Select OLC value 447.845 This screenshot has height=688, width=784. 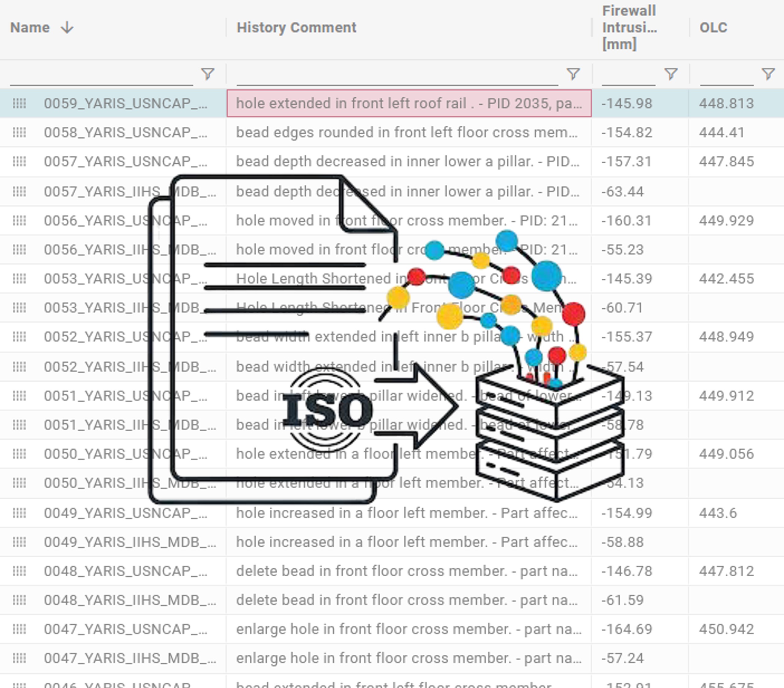click(726, 161)
